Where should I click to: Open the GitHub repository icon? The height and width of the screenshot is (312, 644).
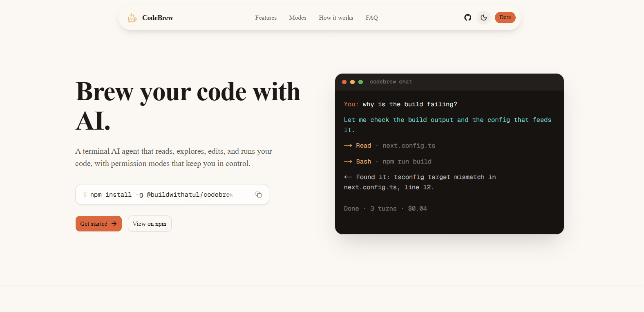(468, 18)
